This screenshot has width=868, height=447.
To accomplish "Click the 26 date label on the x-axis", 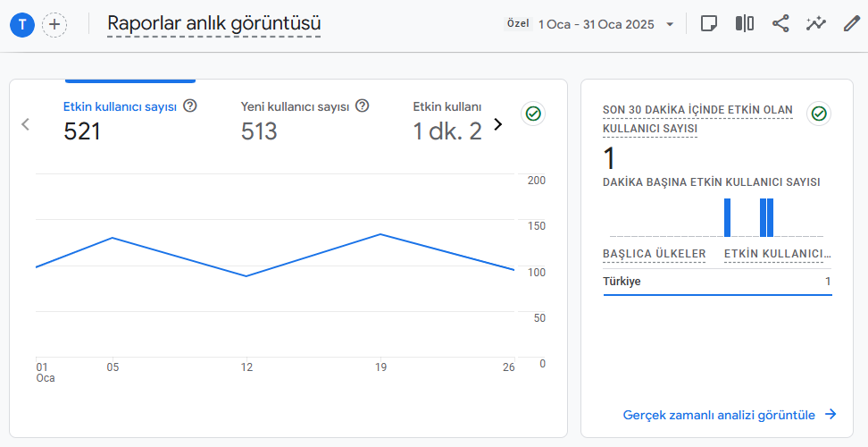I will tap(509, 367).
